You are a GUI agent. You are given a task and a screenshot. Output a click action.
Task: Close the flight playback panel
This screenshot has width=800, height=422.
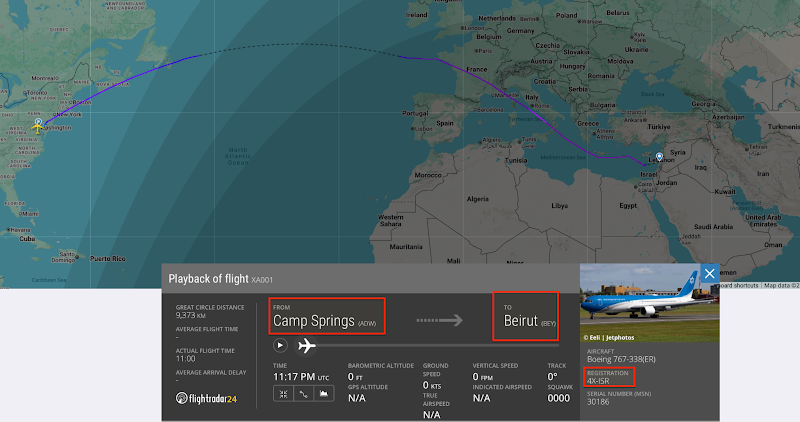point(709,273)
